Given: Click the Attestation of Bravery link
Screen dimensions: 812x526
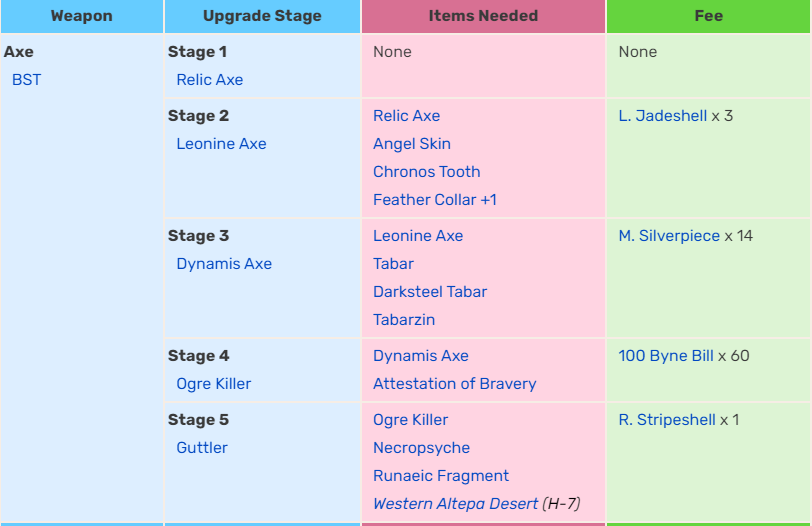Looking at the screenshot, I should click(x=454, y=384).
